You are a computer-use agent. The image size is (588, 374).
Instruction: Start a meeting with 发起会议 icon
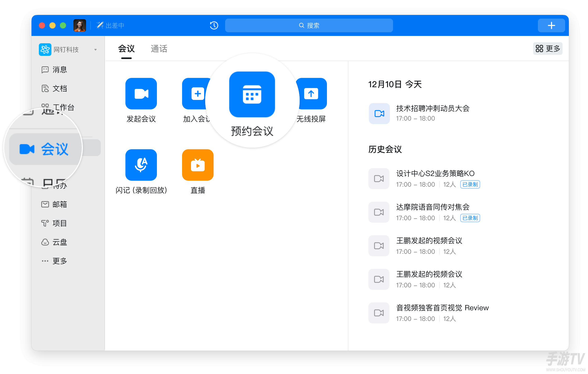click(x=141, y=94)
